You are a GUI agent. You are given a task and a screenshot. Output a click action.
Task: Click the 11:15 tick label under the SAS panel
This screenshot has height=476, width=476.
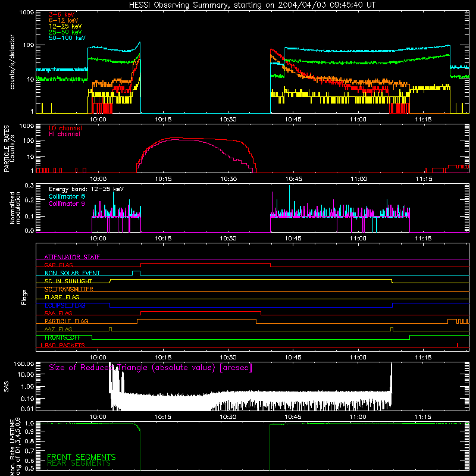tap(423, 417)
